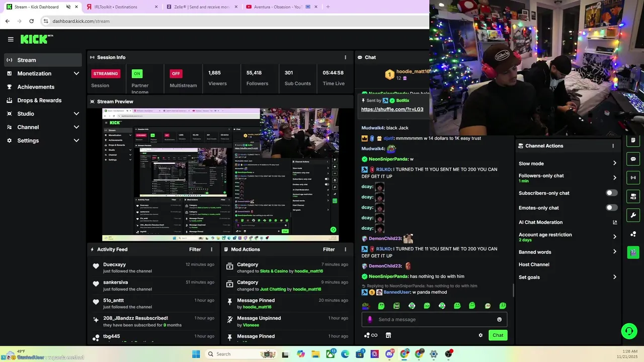
Task: Focus the Send a message input
Action: (x=434, y=319)
